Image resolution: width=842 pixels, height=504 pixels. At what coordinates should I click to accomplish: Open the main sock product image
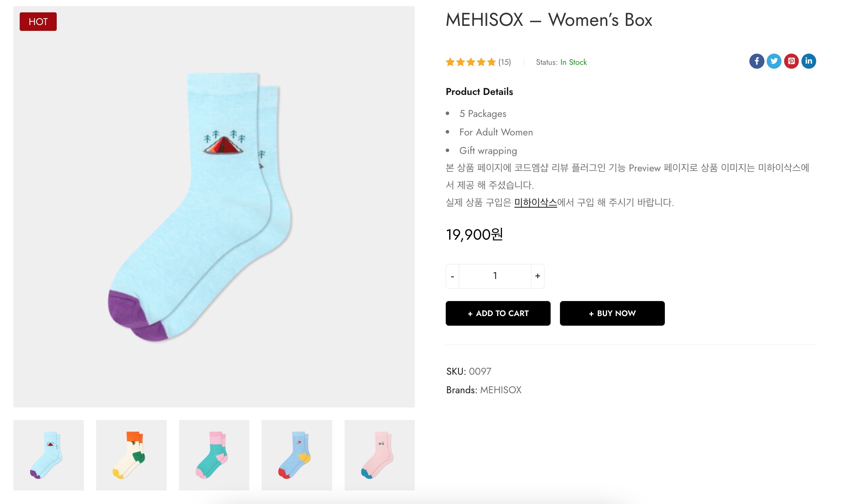click(214, 207)
